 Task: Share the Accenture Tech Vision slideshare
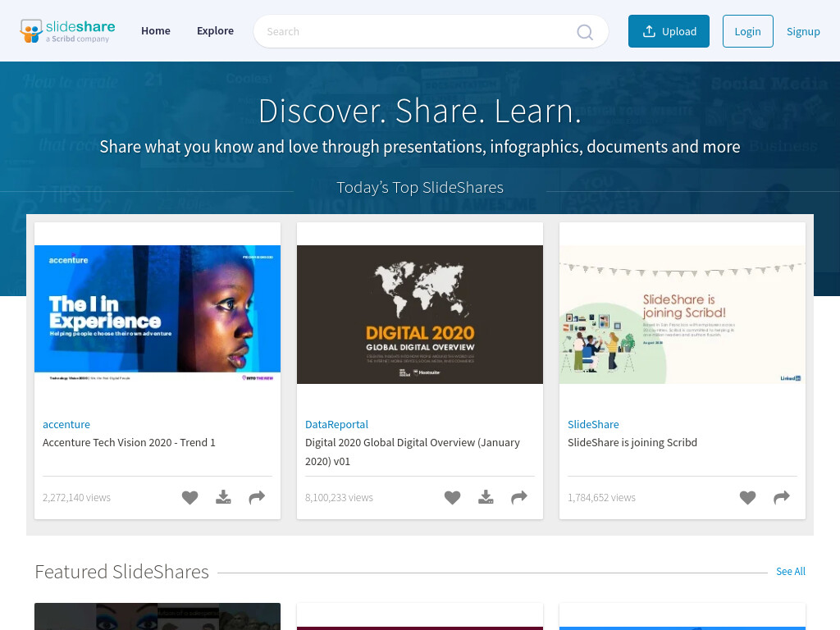257,498
